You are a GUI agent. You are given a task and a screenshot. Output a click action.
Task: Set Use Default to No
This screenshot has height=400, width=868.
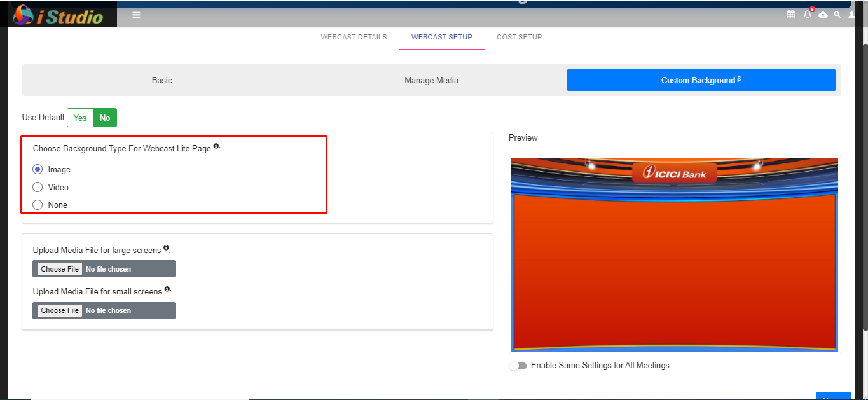(x=105, y=118)
